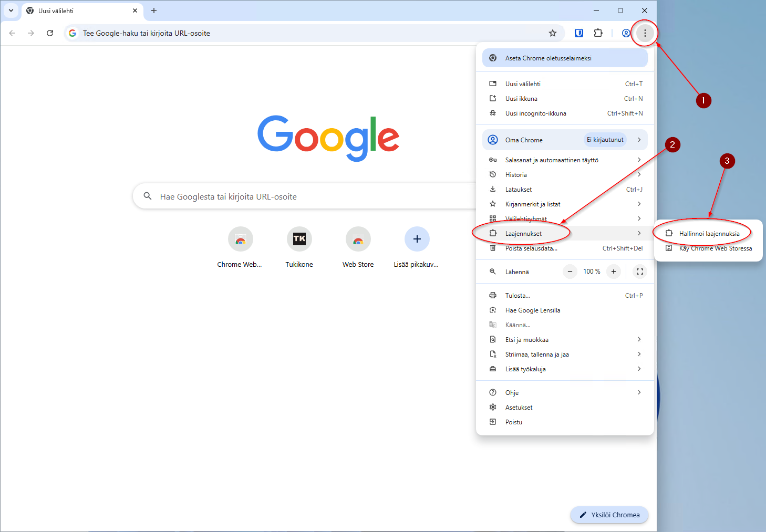766x532 pixels.
Task: Expand Etsi ja muokkaa submenu
Action: pos(565,340)
